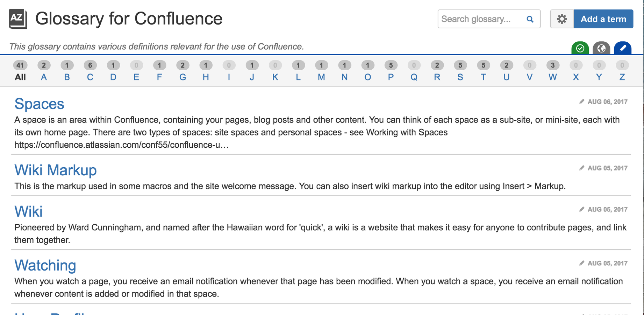Add a term to the glossary
Viewport: 644px width, 315px height.
pyautogui.click(x=603, y=19)
